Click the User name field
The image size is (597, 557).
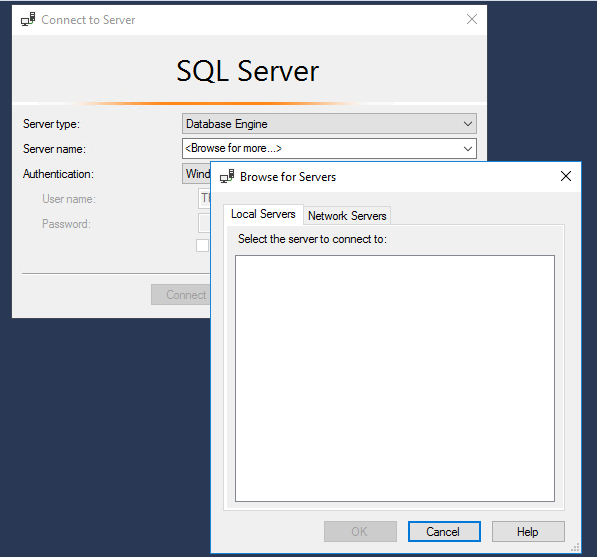pos(204,199)
